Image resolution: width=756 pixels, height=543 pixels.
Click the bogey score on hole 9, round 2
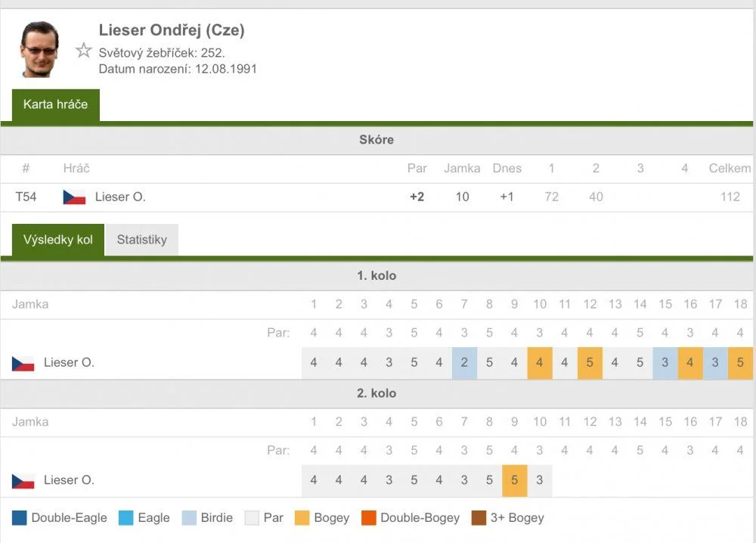click(x=514, y=480)
